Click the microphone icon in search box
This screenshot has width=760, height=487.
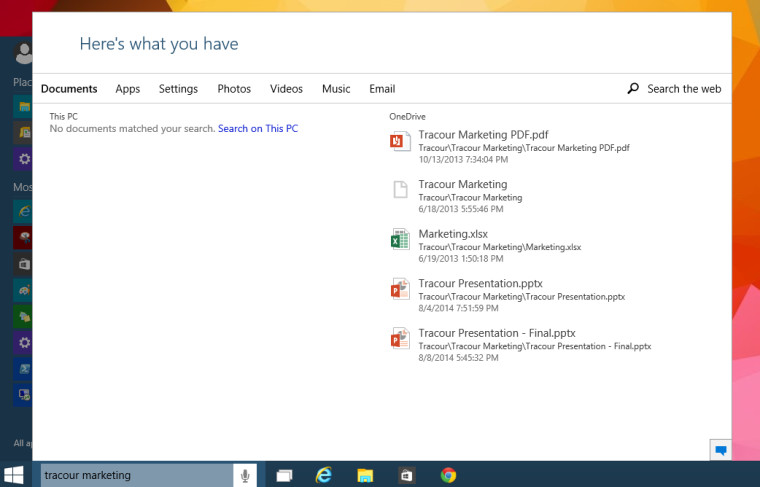click(x=245, y=475)
